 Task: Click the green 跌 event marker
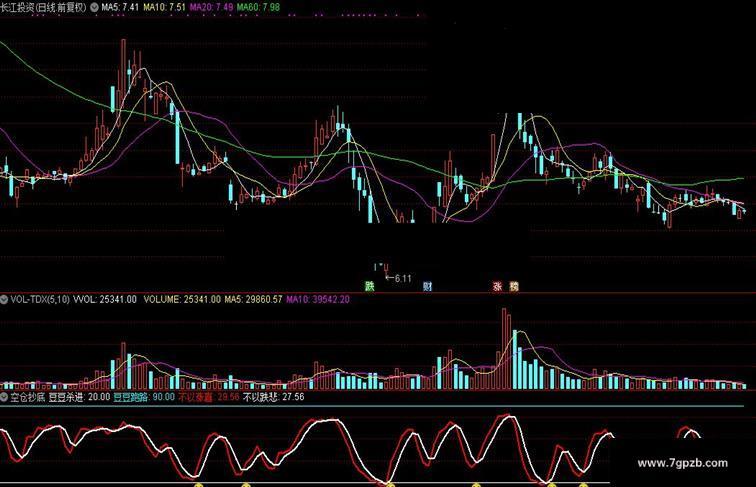(x=369, y=286)
